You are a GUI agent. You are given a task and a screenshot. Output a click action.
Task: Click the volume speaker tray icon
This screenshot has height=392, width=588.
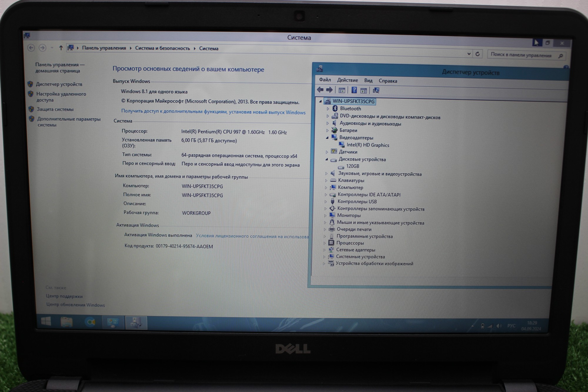pos(499,326)
